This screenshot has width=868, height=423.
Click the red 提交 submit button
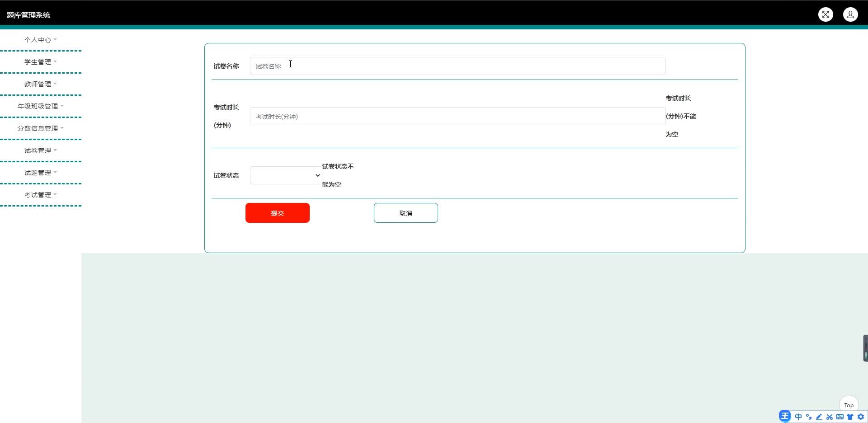[x=278, y=213]
